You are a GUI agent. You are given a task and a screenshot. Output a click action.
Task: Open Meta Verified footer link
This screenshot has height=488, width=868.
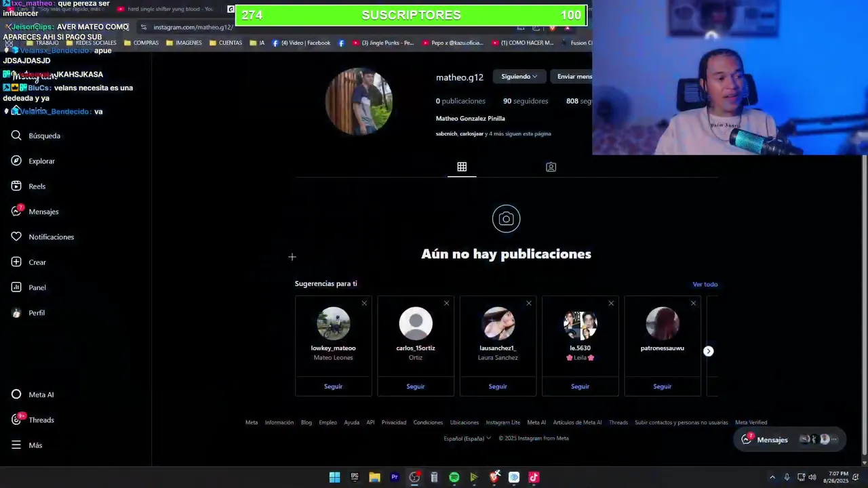click(751, 422)
